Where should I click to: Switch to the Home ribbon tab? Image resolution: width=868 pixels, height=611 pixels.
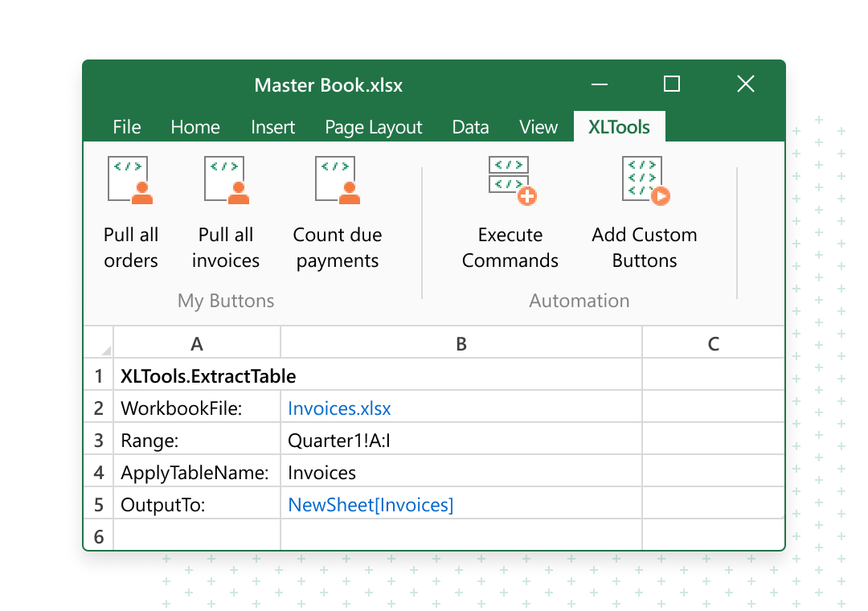pos(195,127)
